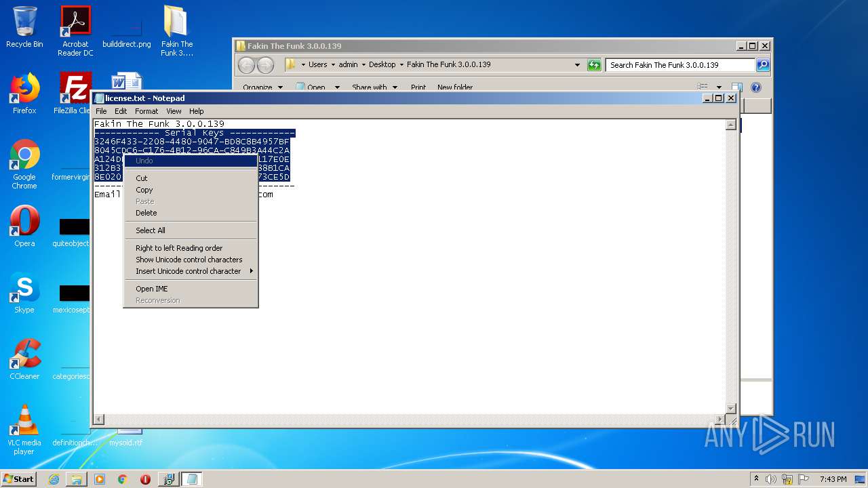Click the Desktop breadcrumb in Explorer
The width and height of the screenshot is (868, 488).
382,65
